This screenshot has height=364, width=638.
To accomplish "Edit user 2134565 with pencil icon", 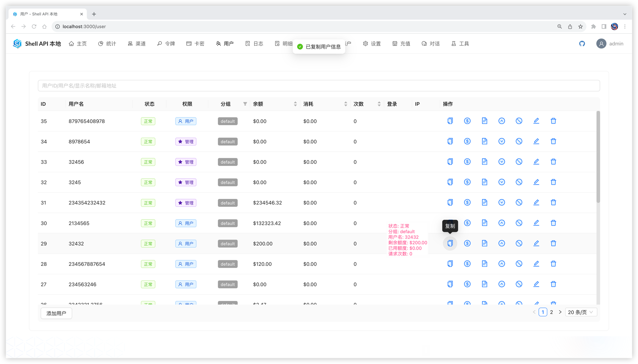I will pyautogui.click(x=536, y=223).
